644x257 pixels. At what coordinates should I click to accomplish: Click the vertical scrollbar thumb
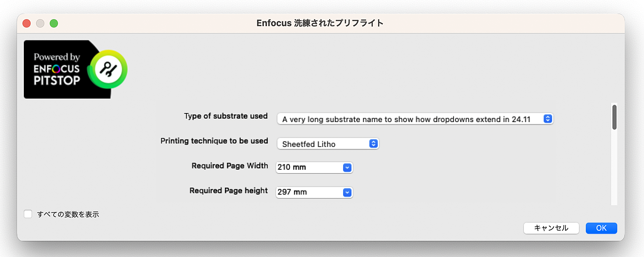pyautogui.click(x=615, y=117)
